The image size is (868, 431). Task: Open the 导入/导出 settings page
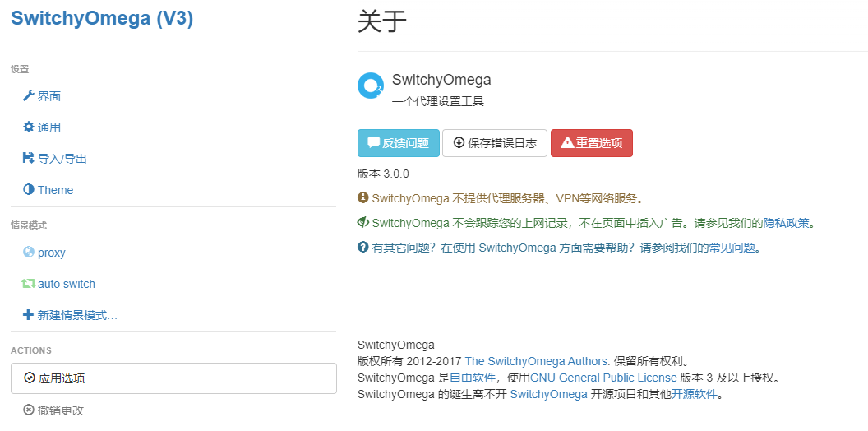[62, 159]
